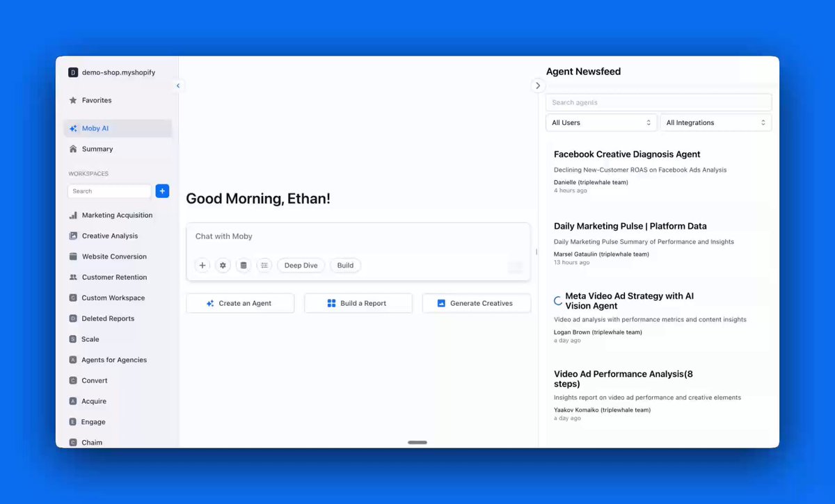The width and height of the screenshot is (835, 504).
Task: Click the Marketing Acquisition bar chart icon
Action: (x=73, y=216)
